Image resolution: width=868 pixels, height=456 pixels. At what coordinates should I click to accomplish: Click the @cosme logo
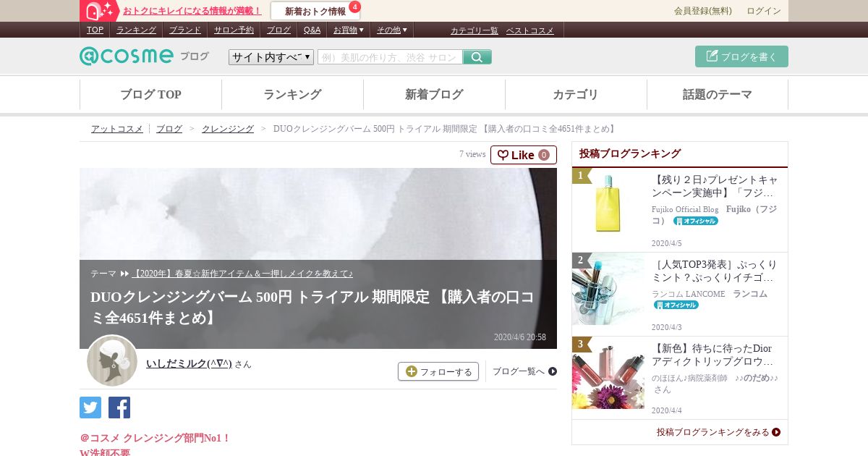127,56
